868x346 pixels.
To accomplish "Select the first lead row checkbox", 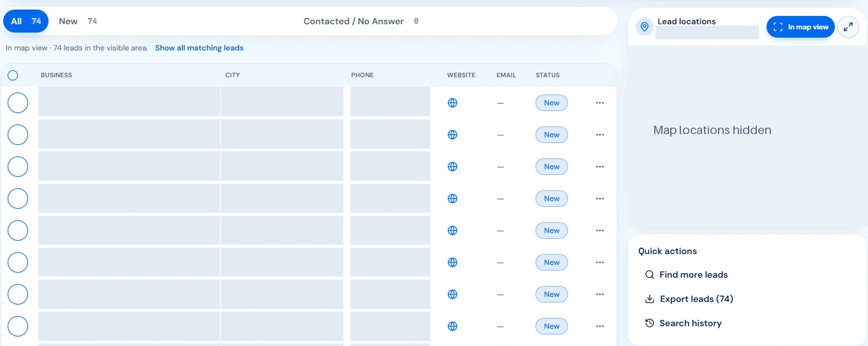I will point(18,103).
